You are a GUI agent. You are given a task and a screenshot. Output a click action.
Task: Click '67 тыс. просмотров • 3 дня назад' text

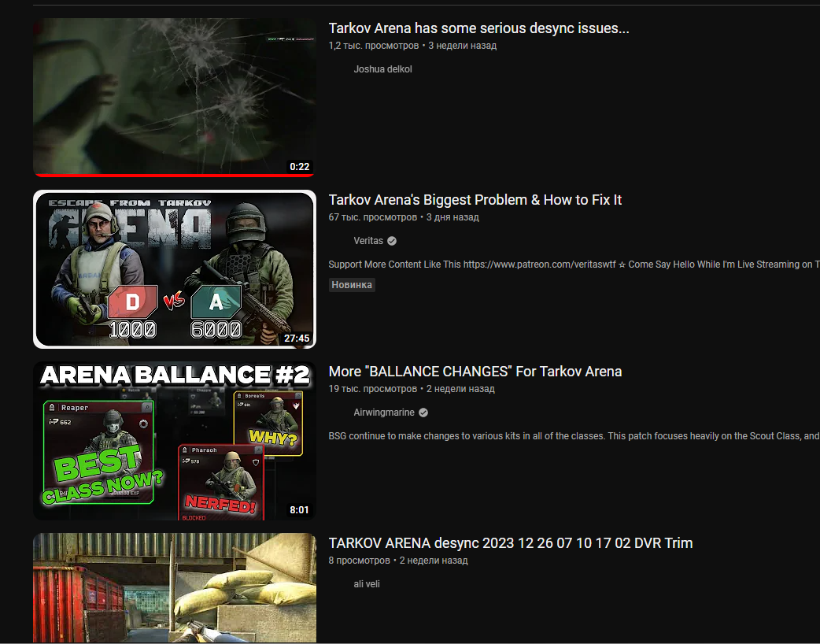click(x=404, y=217)
